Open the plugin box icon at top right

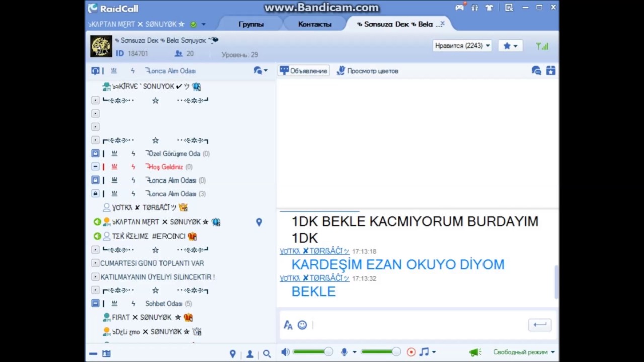(x=551, y=71)
